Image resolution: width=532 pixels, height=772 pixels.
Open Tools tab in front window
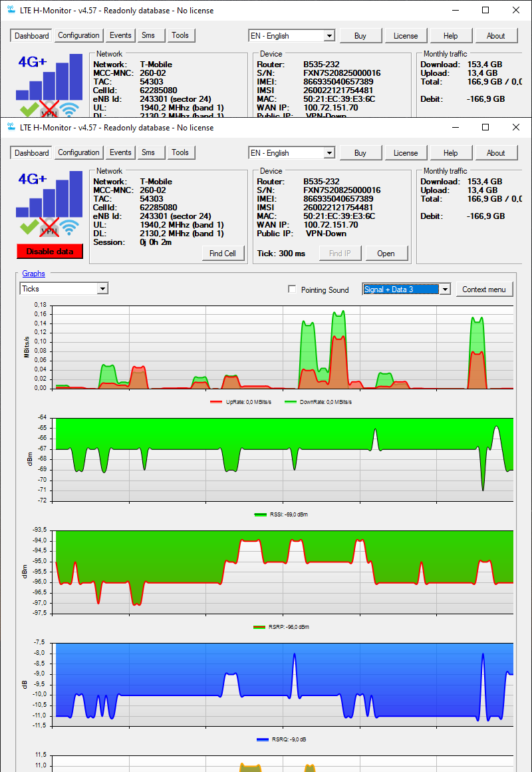coord(180,152)
